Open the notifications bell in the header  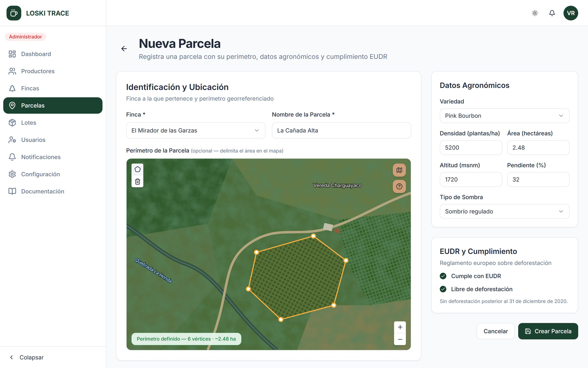(x=552, y=13)
